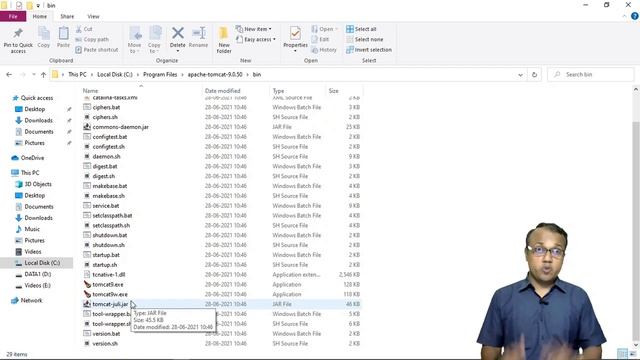Create a New folder
The height and width of the screenshot is (360, 640).
(224, 40)
